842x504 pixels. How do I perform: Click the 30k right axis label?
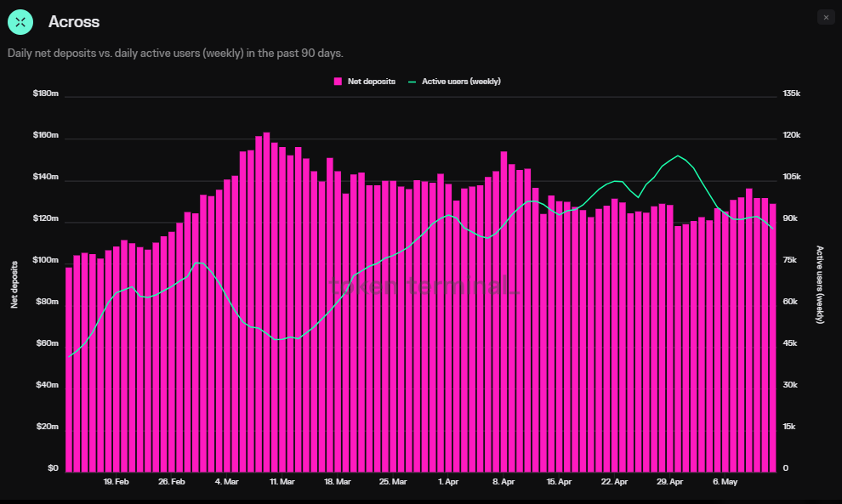tap(790, 385)
